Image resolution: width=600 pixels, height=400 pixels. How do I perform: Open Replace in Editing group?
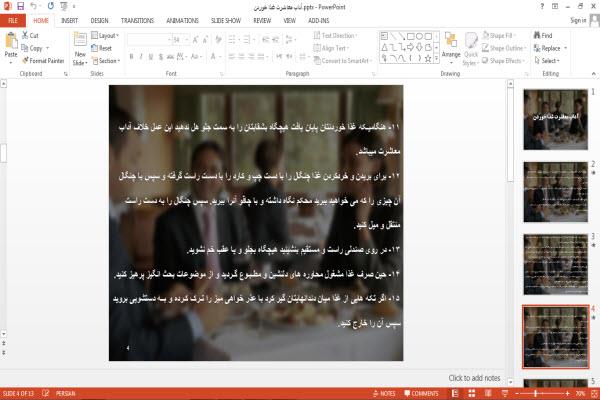point(550,48)
